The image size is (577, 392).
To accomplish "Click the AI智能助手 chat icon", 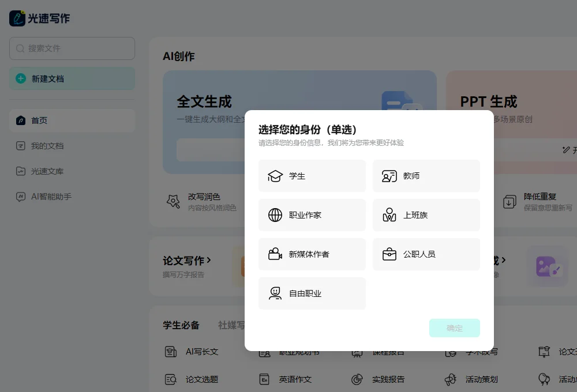I will pyautogui.click(x=21, y=197).
